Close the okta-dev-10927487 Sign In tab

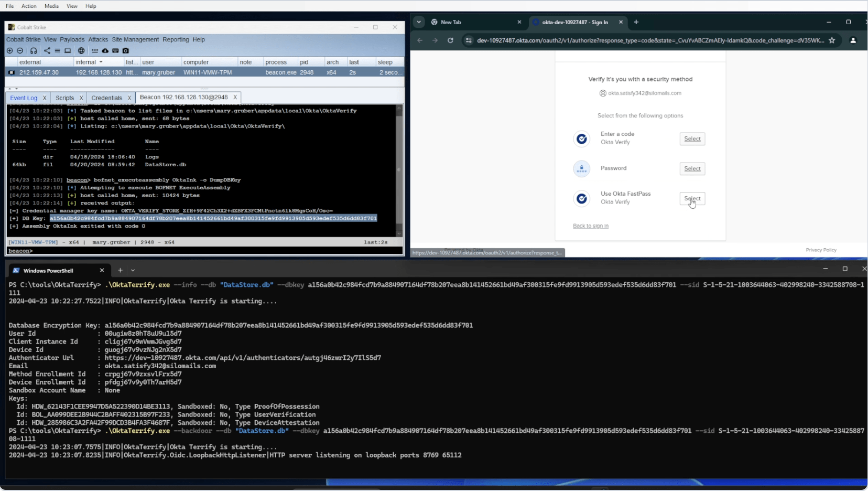(621, 22)
